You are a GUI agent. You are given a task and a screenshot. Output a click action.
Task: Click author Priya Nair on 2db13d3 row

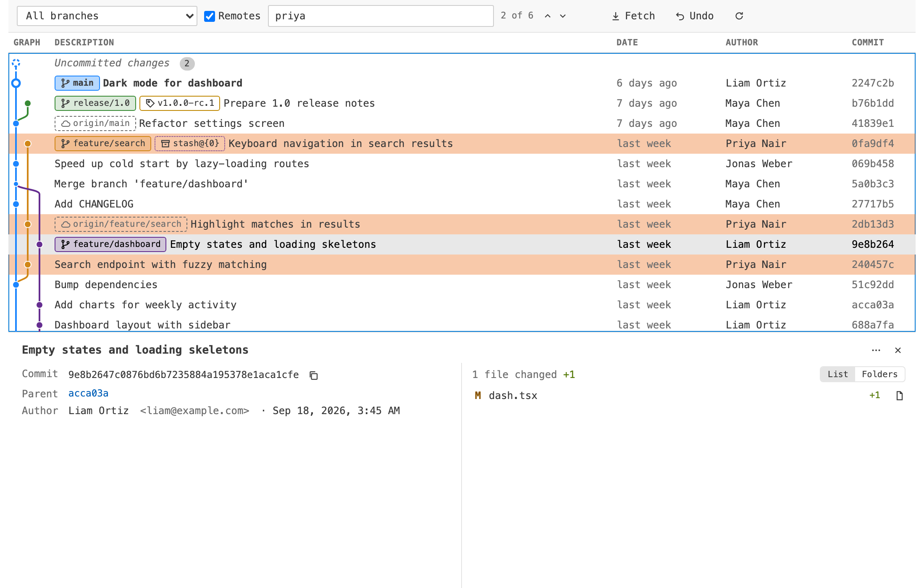pos(756,224)
